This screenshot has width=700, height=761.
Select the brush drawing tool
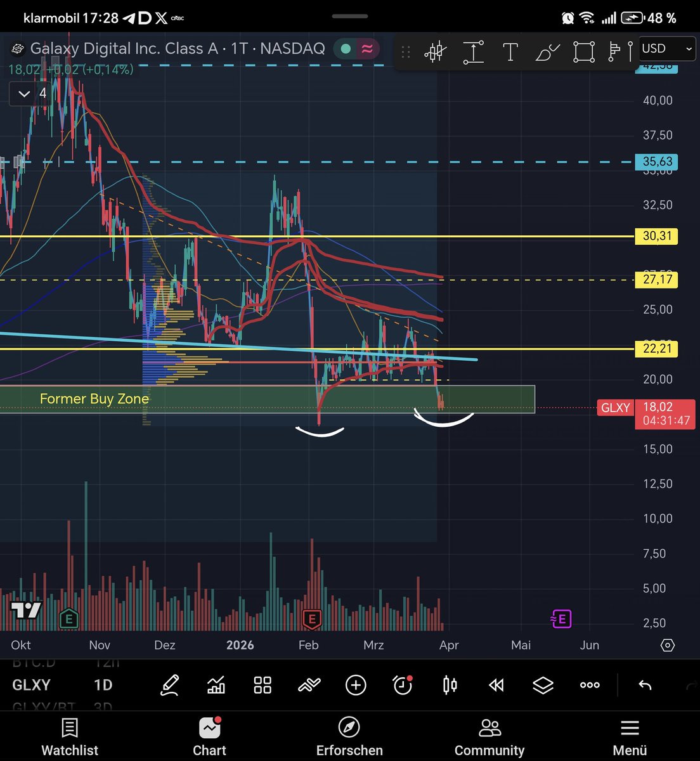(x=547, y=51)
